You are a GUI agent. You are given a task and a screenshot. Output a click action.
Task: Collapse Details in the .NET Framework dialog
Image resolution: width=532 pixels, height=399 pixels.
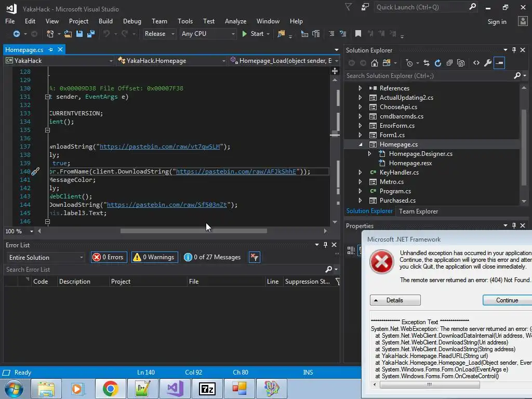pos(395,300)
